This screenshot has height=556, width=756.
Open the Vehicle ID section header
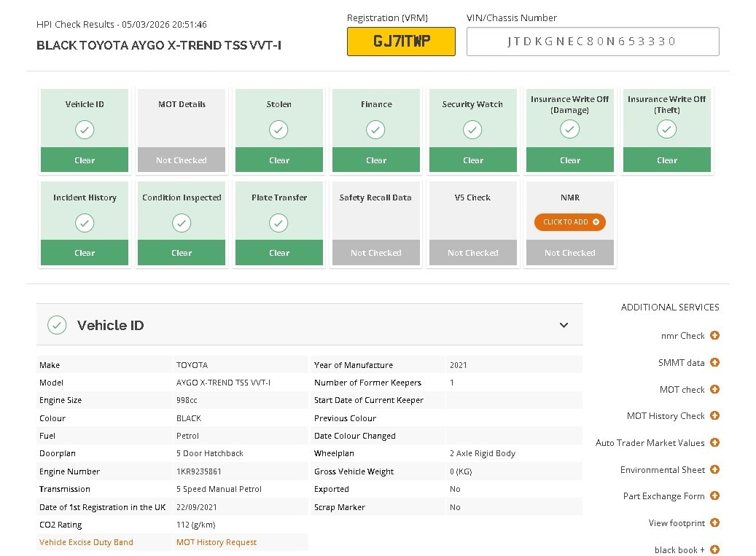(111, 325)
